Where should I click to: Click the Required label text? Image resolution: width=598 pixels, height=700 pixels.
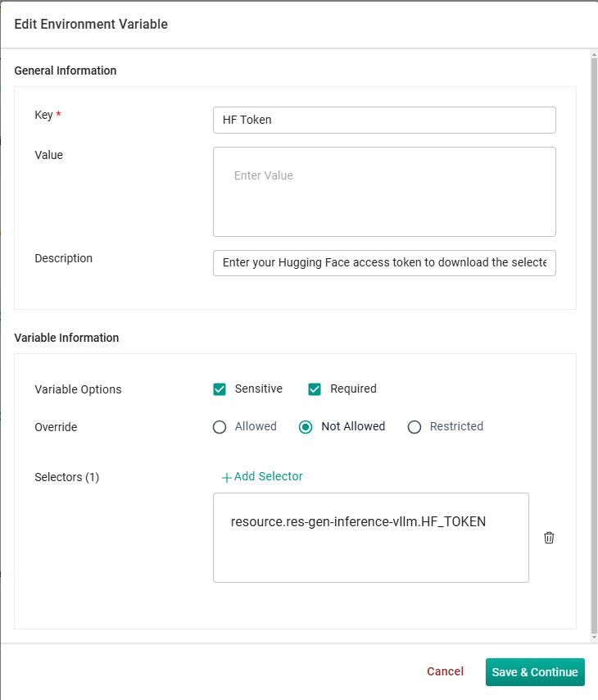coord(353,389)
